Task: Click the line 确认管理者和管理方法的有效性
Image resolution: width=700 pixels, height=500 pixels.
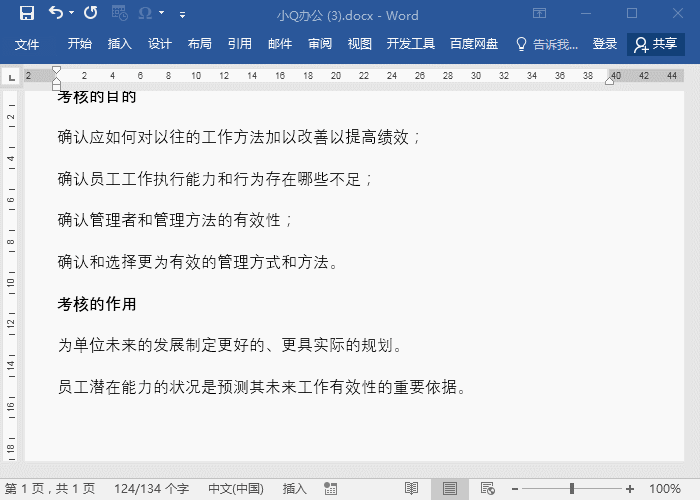Action: point(174,220)
